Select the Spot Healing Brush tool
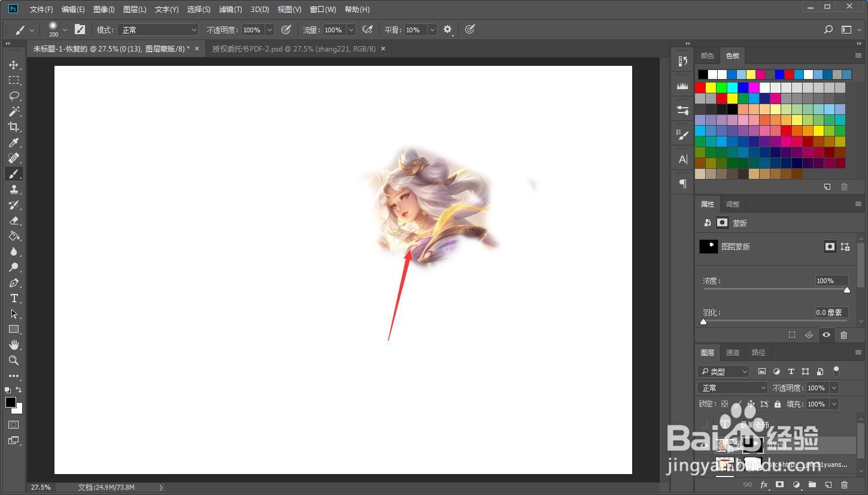 coord(14,158)
